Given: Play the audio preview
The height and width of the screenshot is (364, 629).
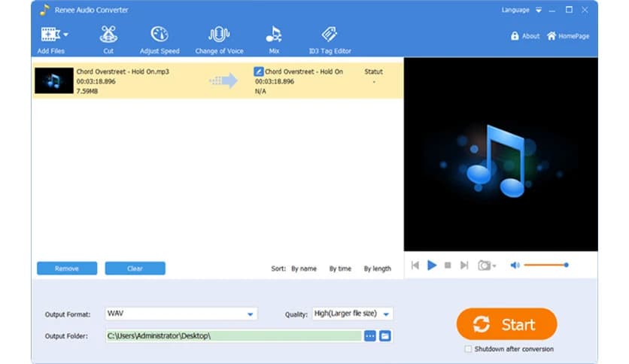Looking at the screenshot, I should [x=432, y=265].
